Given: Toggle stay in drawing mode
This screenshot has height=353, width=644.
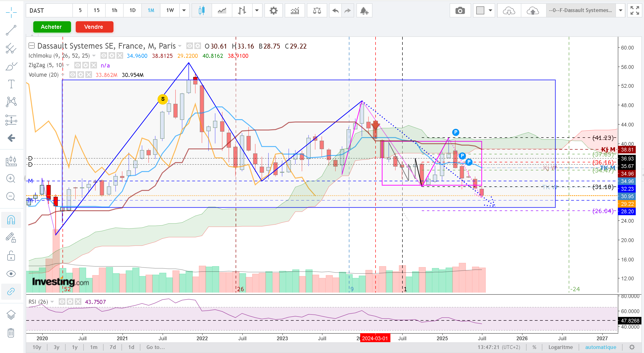Looking at the screenshot, I should [x=11, y=238].
